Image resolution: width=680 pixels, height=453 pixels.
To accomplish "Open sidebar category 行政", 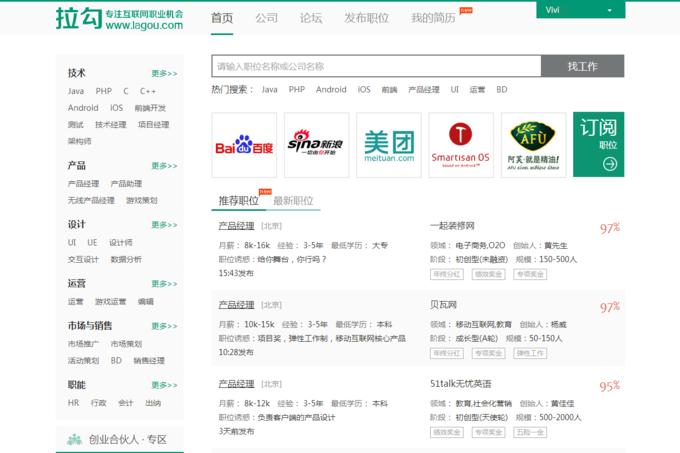I will 98,403.
